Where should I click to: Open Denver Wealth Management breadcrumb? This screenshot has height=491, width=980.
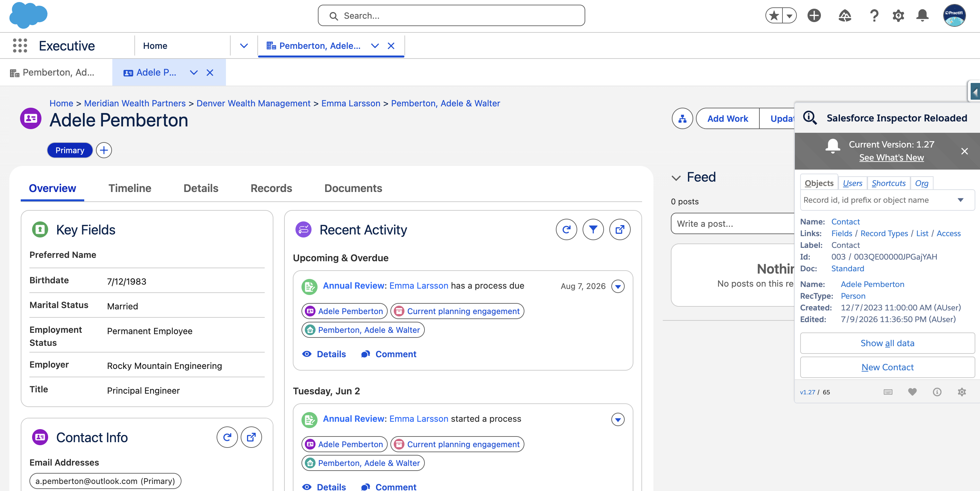pos(253,103)
